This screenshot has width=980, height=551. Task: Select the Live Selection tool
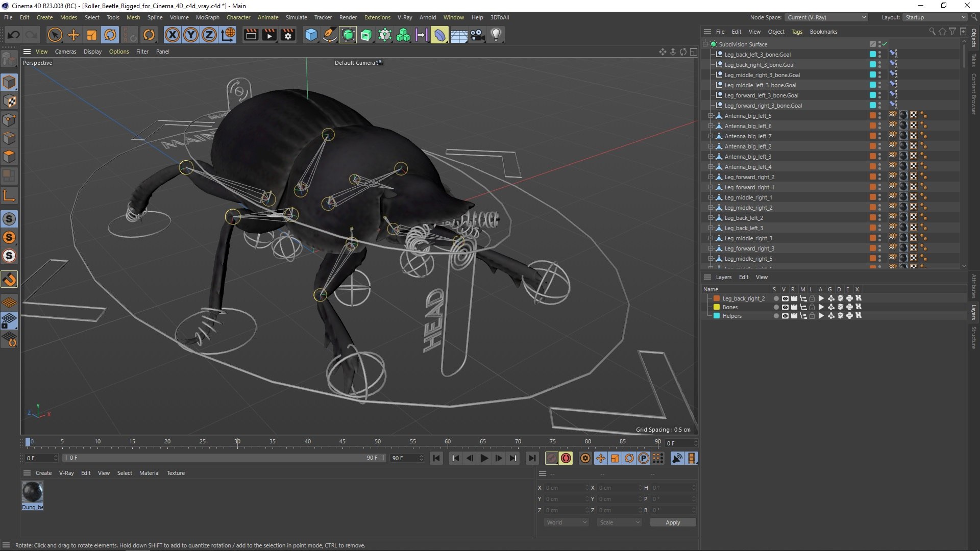[55, 35]
